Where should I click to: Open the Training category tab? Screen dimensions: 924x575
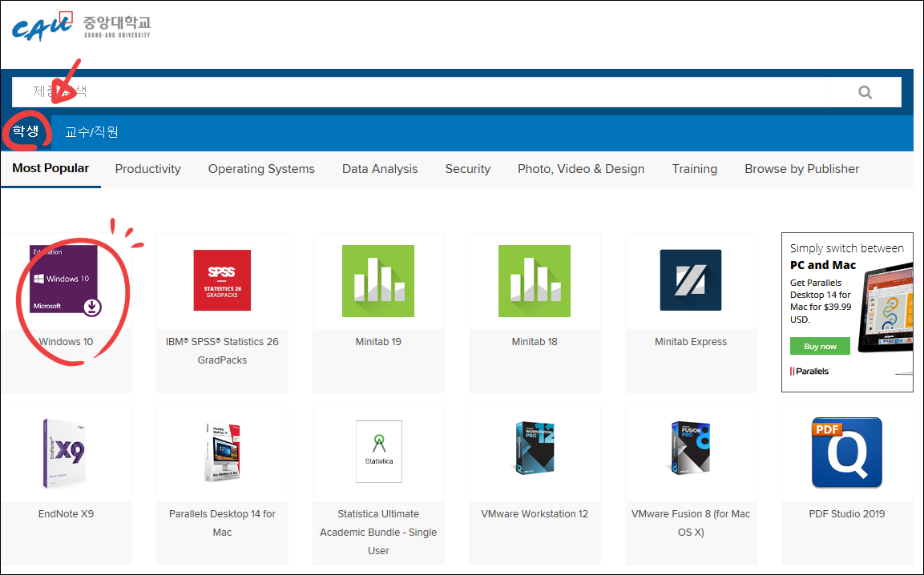pyautogui.click(x=695, y=169)
